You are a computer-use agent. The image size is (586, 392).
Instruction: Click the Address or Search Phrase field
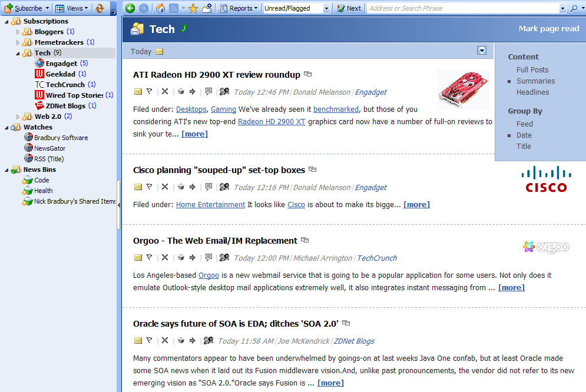click(463, 8)
